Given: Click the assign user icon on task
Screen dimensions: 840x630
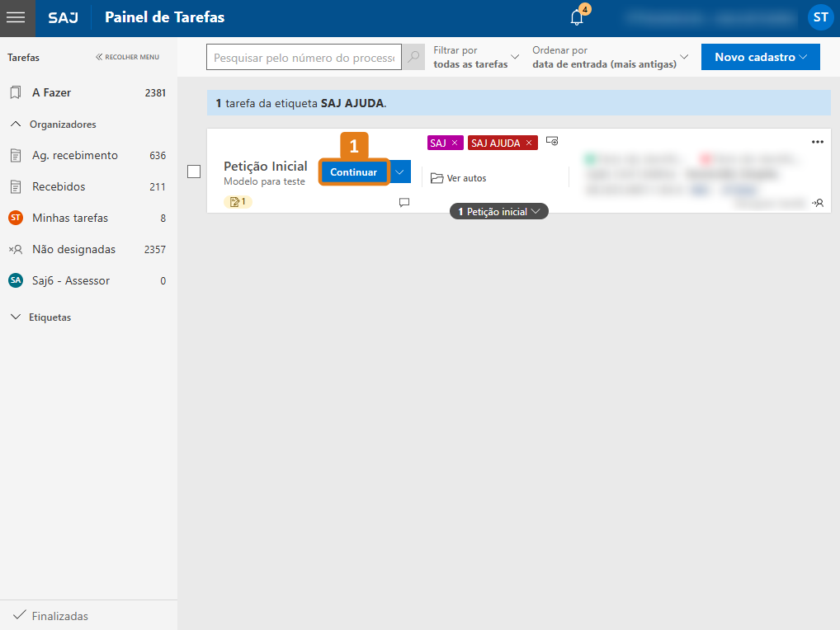Looking at the screenshot, I should pos(818,202).
